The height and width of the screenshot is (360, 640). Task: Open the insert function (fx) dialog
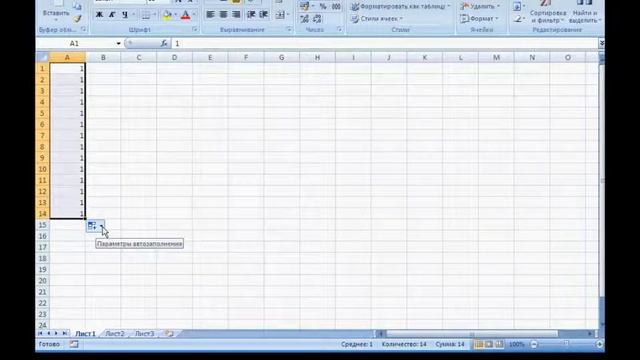click(164, 43)
